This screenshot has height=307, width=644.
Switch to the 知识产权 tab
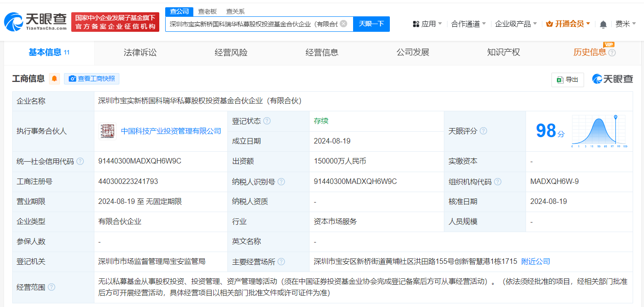click(503, 52)
